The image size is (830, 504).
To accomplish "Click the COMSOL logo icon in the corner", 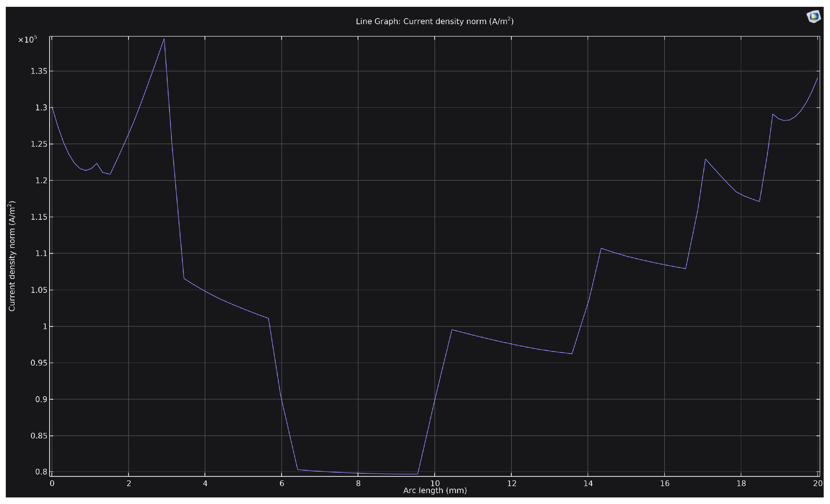I will click(x=814, y=16).
